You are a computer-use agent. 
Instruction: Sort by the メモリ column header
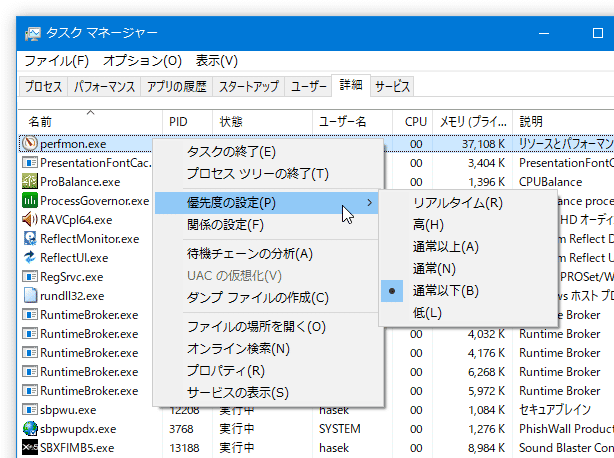(473, 122)
